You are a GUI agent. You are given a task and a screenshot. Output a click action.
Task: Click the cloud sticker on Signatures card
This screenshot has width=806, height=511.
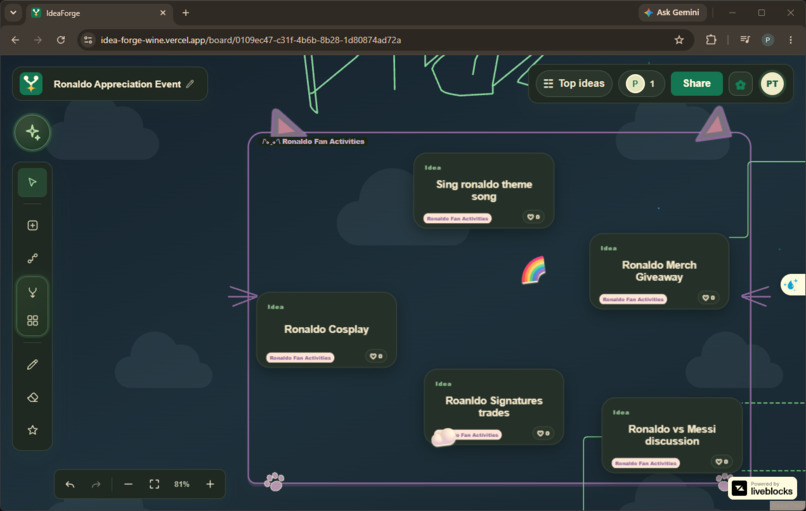click(x=443, y=437)
